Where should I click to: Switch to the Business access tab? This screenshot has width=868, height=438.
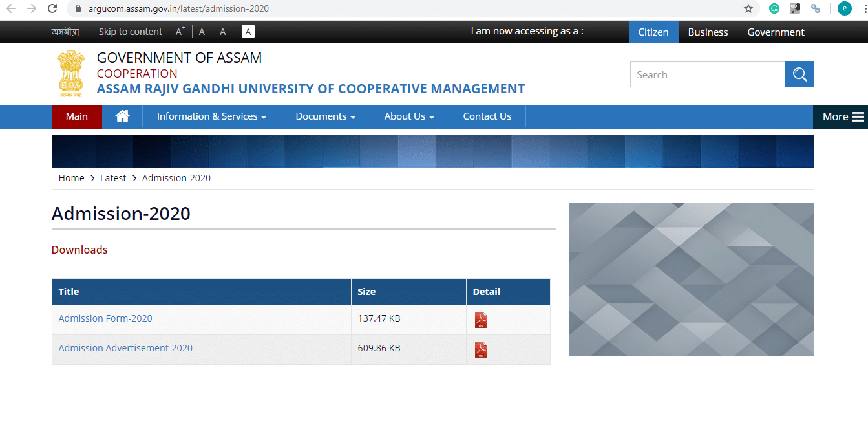tap(708, 31)
